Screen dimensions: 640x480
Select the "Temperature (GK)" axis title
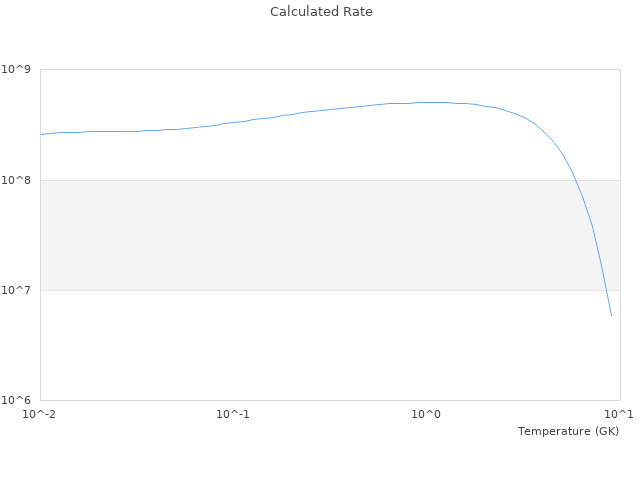pyautogui.click(x=568, y=431)
